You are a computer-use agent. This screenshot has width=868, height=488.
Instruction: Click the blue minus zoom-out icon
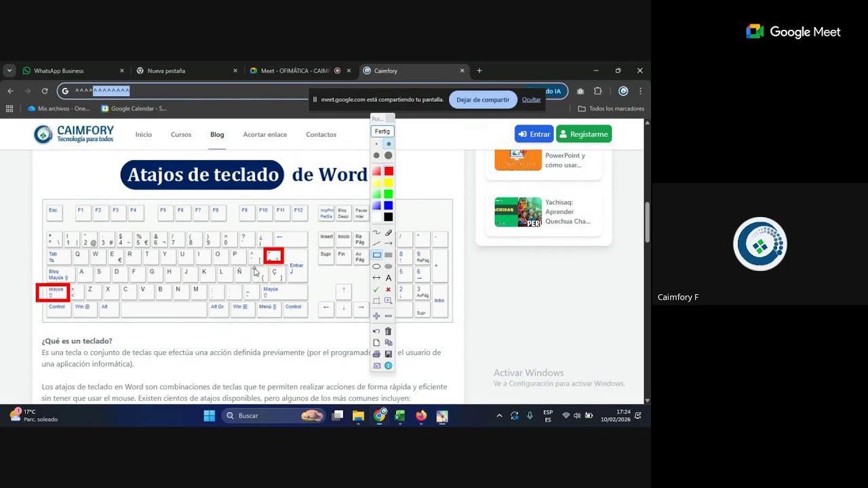389,316
